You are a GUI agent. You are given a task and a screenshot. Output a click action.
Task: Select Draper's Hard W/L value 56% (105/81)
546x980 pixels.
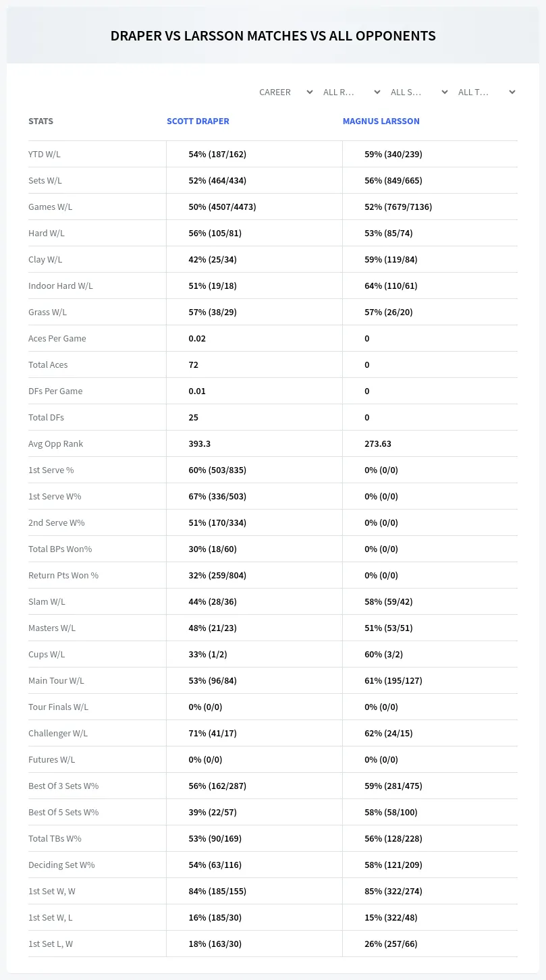(215, 233)
